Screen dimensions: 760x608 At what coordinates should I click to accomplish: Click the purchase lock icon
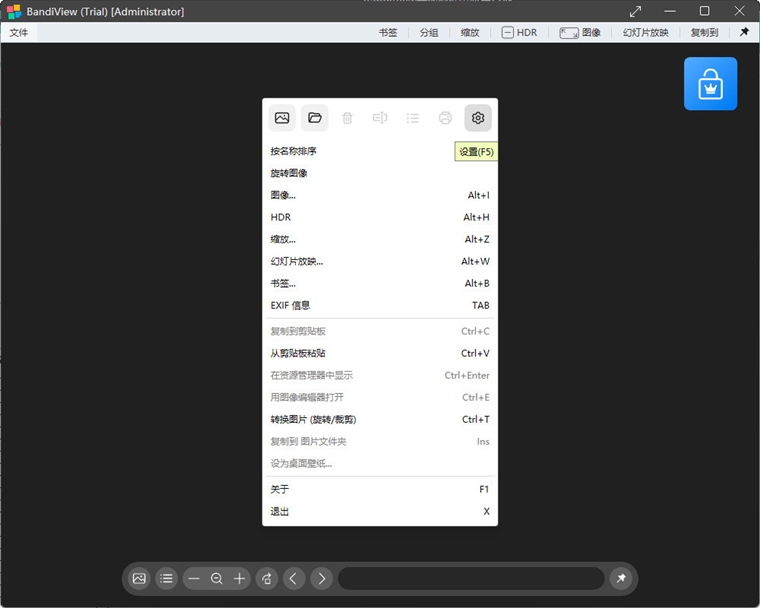[710, 84]
